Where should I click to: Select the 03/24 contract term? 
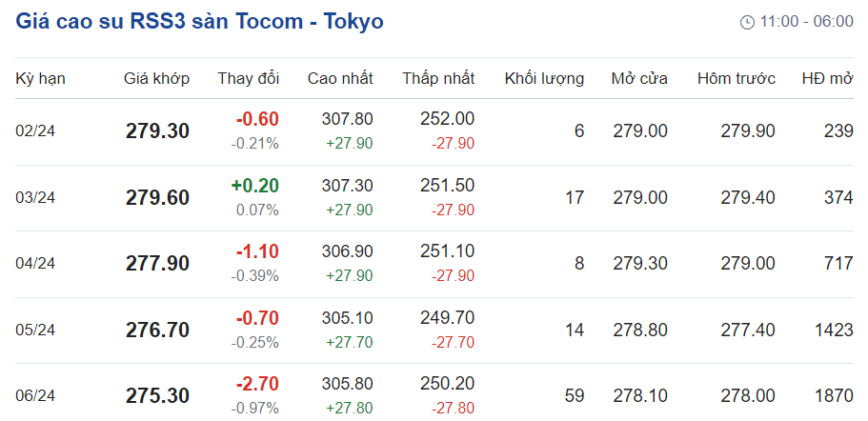[35, 197]
